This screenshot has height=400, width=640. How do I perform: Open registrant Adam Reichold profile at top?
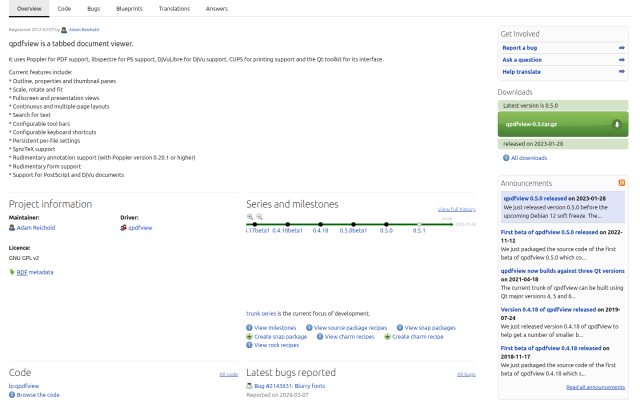(x=84, y=29)
